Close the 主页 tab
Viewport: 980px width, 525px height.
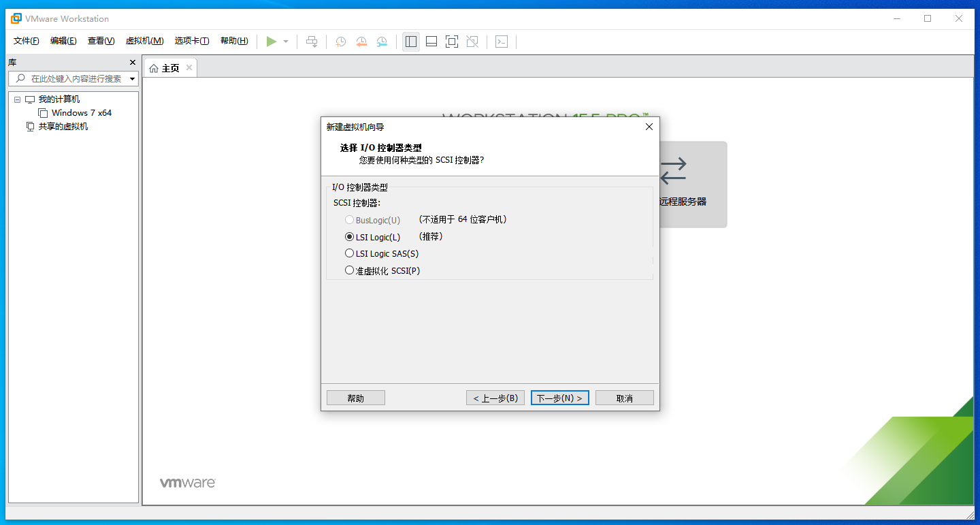(x=189, y=67)
